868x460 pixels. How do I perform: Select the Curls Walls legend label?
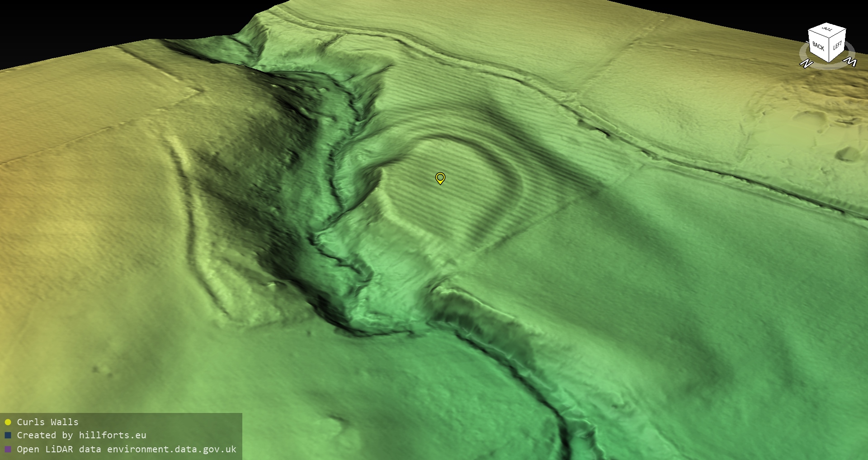(47, 422)
